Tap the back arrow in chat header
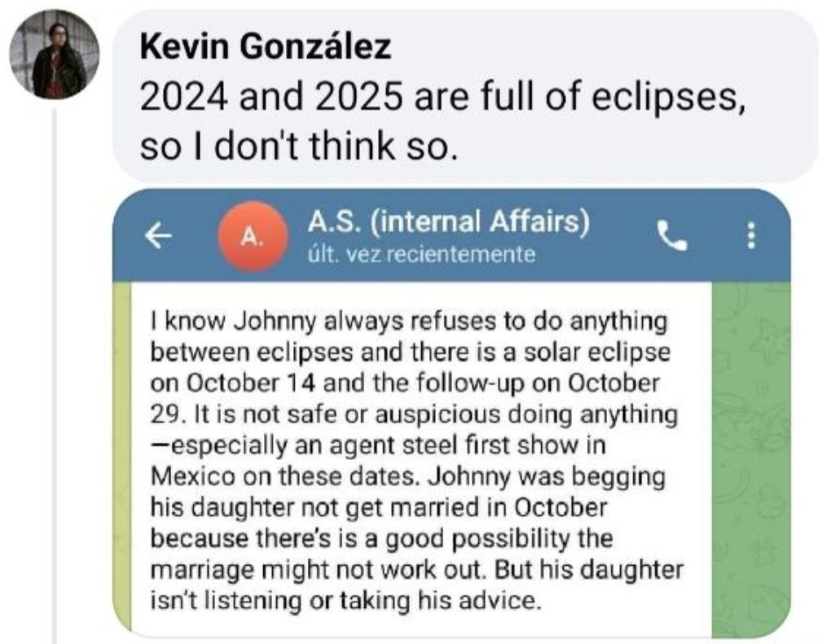Image resolution: width=831 pixels, height=644 pixels. tap(158, 235)
